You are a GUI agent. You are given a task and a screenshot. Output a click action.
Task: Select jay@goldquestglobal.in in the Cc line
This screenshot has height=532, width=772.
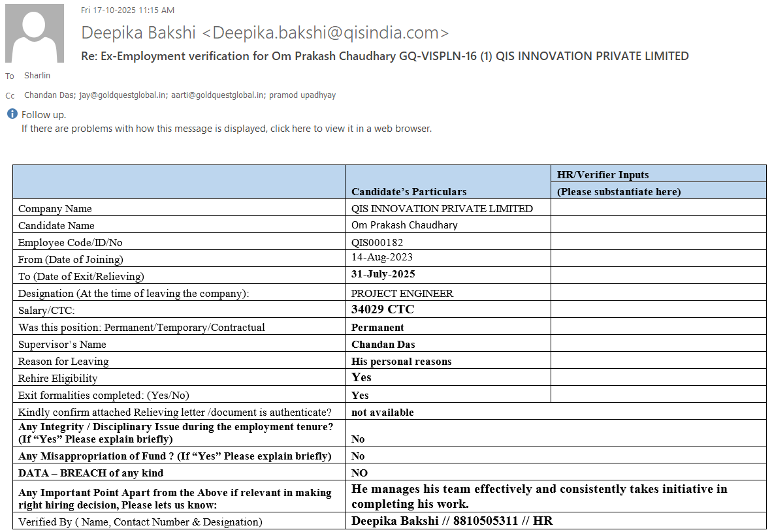123,95
